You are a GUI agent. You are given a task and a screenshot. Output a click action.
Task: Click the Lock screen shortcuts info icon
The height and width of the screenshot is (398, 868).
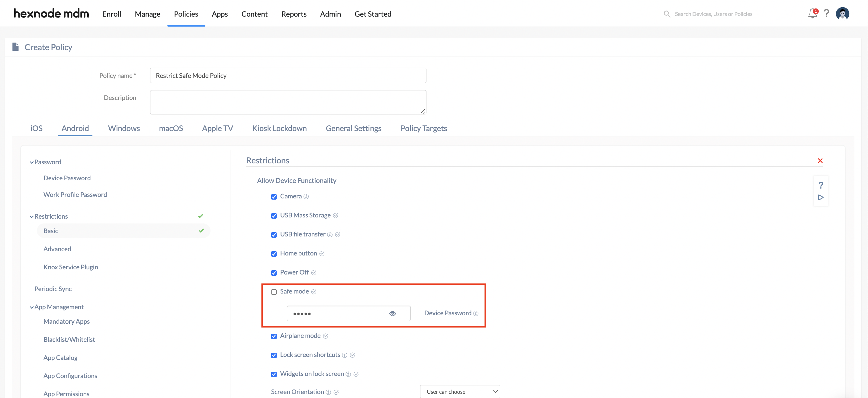[344, 355]
